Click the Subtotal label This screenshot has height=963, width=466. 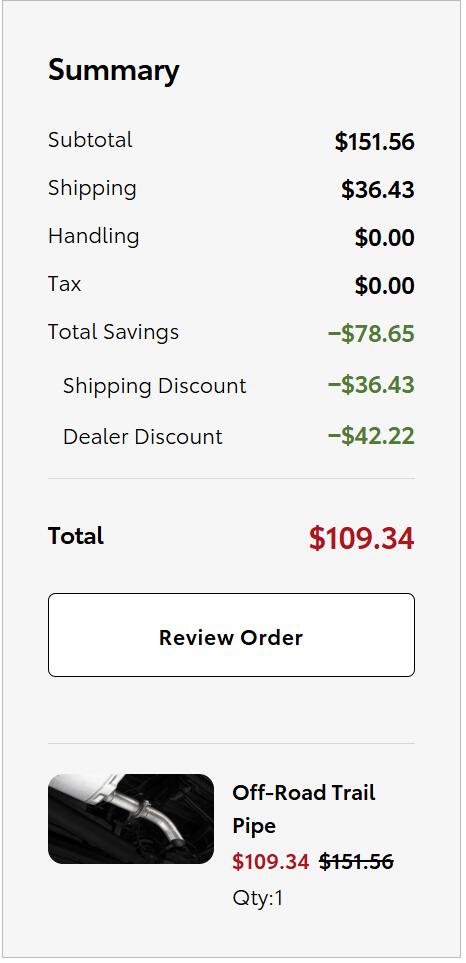[x=90, y=140]
